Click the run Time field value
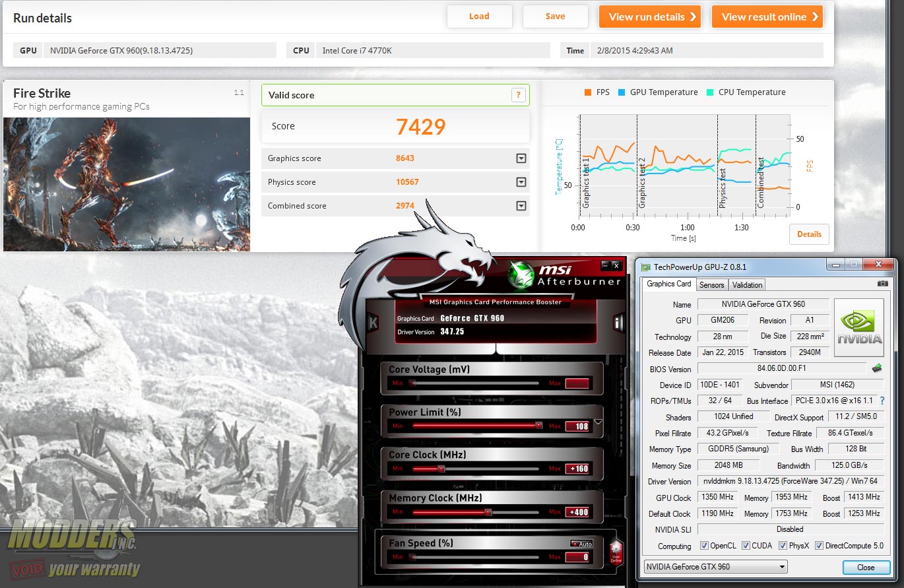This screenshot has height=588, width=904. [707, 50]
